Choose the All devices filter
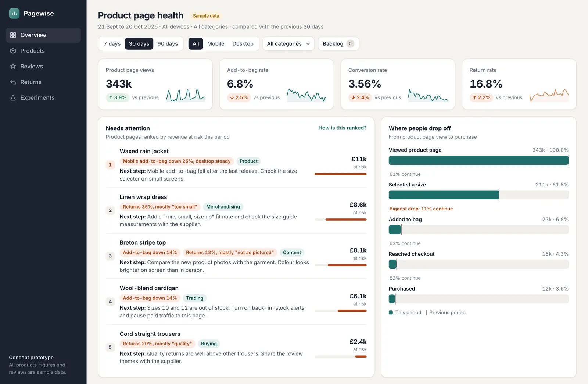This screenshot has width=588, height=384. coord(196,44)
